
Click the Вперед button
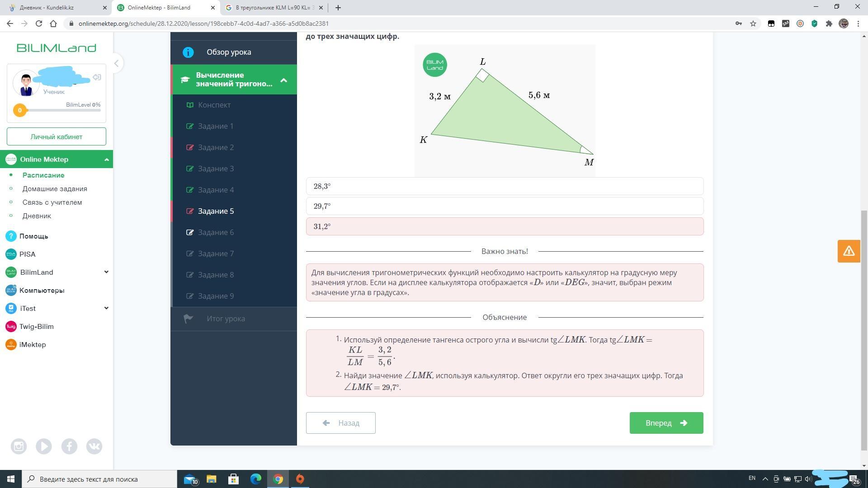click(x=666, y=423)
